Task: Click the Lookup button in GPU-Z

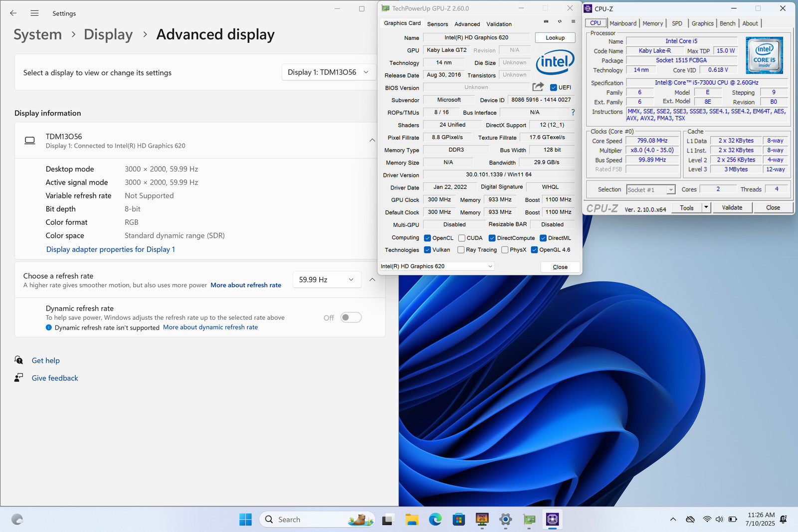Action: point(555,38)
